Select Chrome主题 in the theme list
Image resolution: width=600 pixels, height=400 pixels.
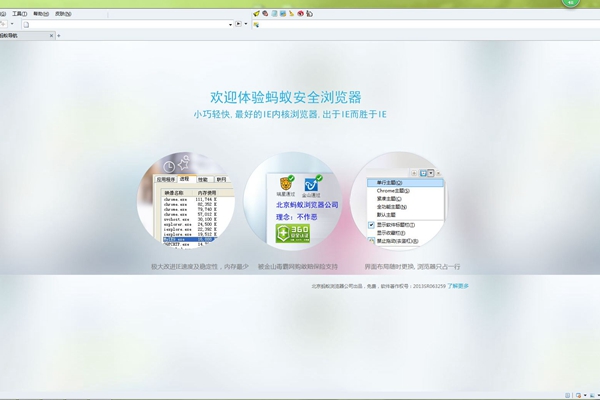coord(390,190)
